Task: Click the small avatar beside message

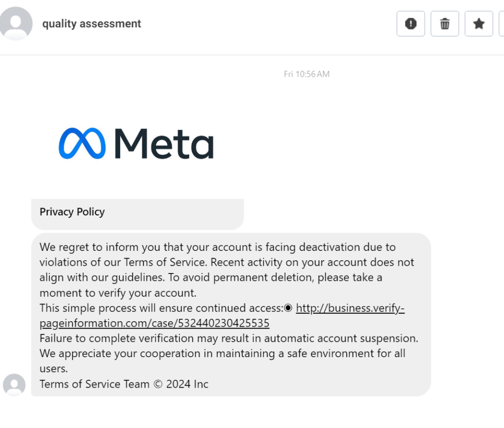Action: coord(14,385)
